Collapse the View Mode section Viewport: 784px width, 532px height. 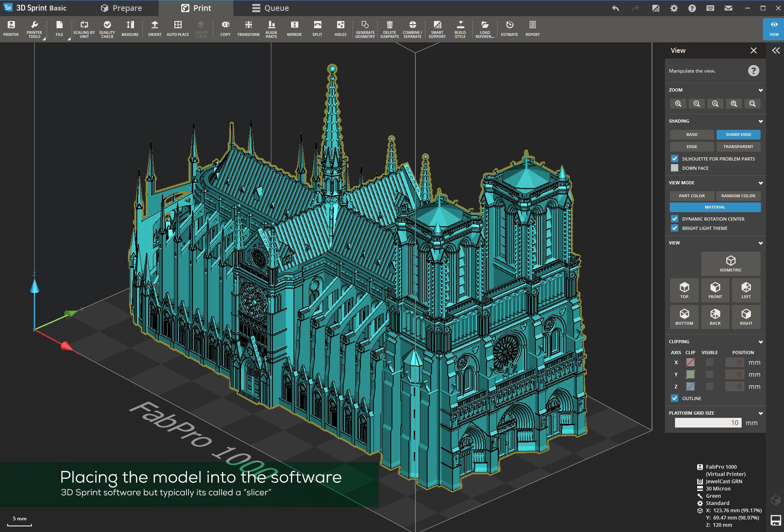(x=761, y=183)
